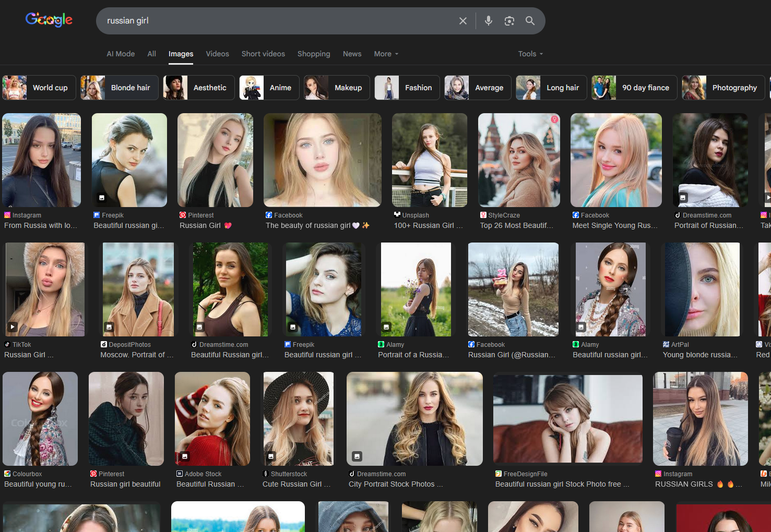Screen dimensions: 771x532
Task: Submit search with magnifier icon
Action: point(530,21)
